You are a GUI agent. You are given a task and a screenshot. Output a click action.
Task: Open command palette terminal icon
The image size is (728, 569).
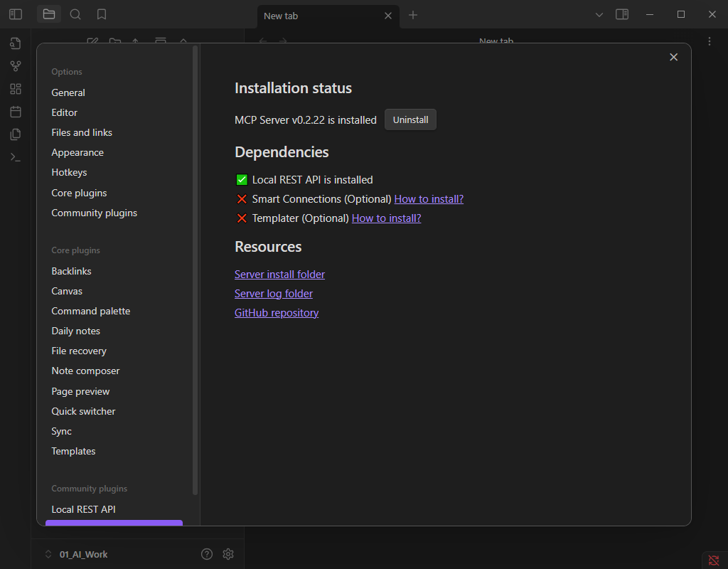(16, 157)
